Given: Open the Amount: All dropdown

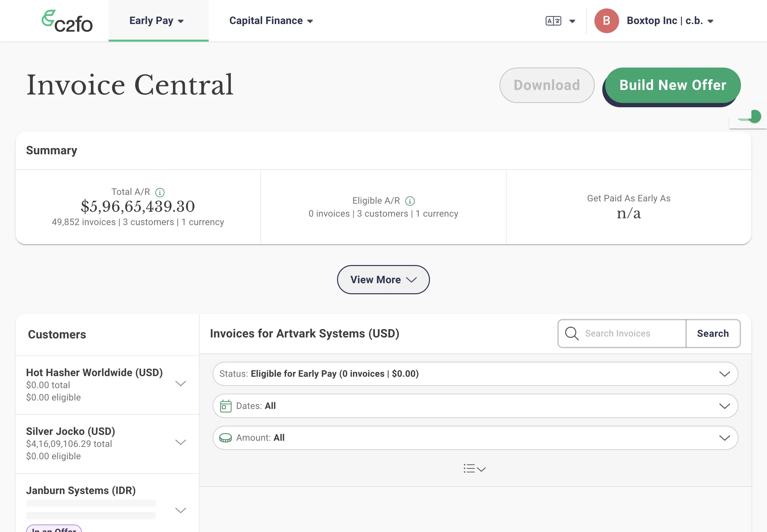Looking at the screenshot, I should [x=475, y=438].
